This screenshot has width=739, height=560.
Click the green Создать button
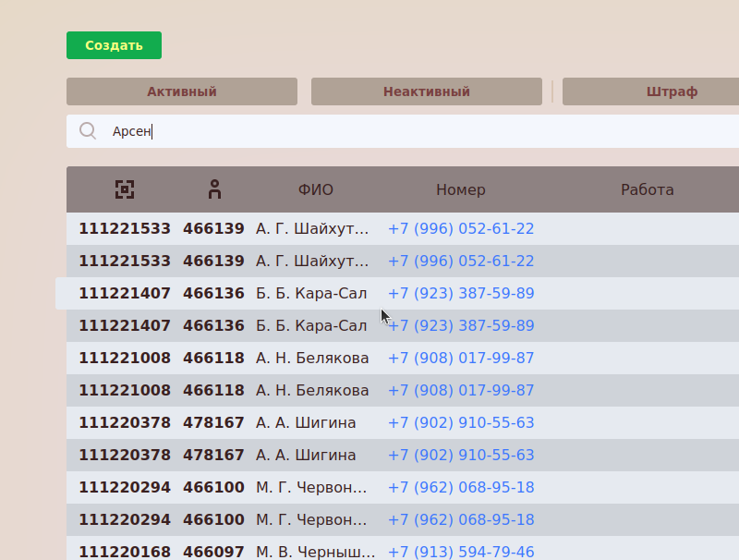click(x=114, y=45)
